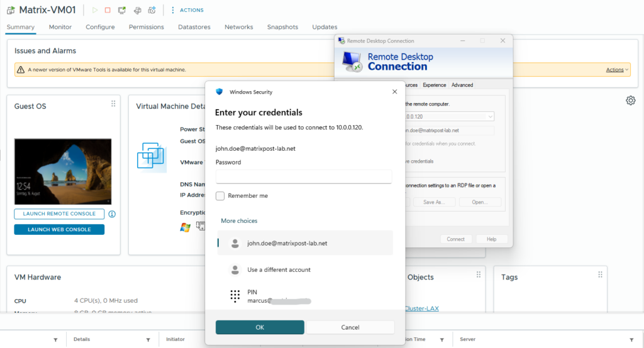Close the Windows Security dialog

point(395,92)
